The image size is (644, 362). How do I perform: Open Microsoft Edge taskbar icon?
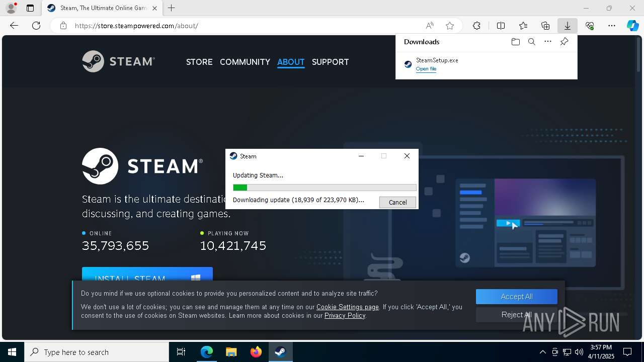click(x=207, y=352)
